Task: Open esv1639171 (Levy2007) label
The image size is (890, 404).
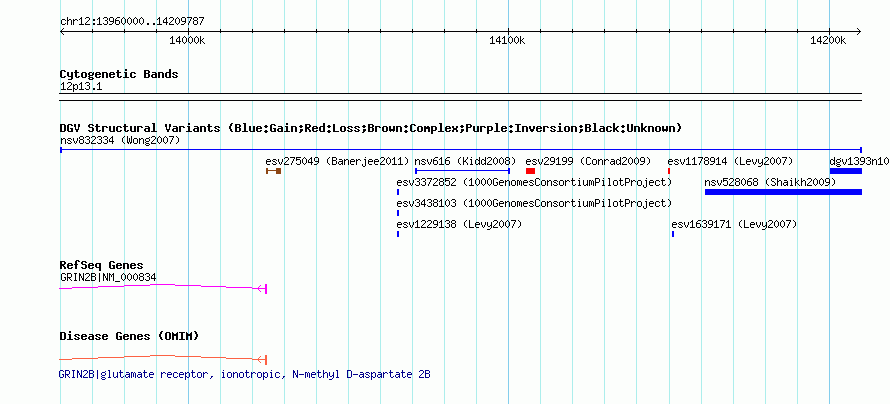Action: [734, 225]
